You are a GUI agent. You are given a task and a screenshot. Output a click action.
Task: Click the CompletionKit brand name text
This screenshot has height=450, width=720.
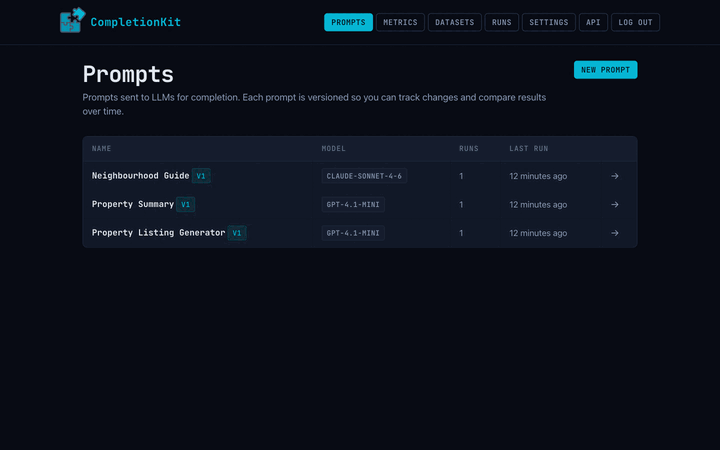(x=135, y=22)
